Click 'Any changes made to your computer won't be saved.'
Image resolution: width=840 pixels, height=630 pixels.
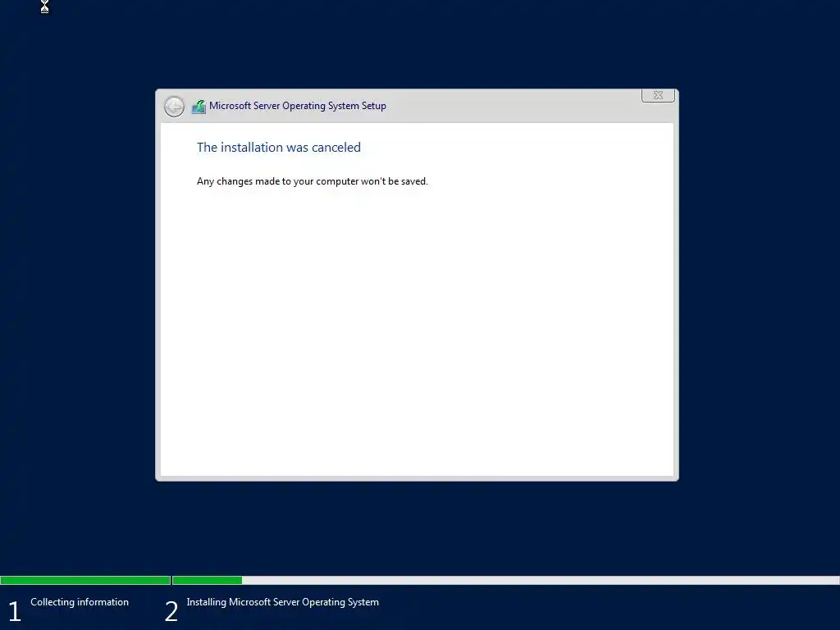pos(313,181)
